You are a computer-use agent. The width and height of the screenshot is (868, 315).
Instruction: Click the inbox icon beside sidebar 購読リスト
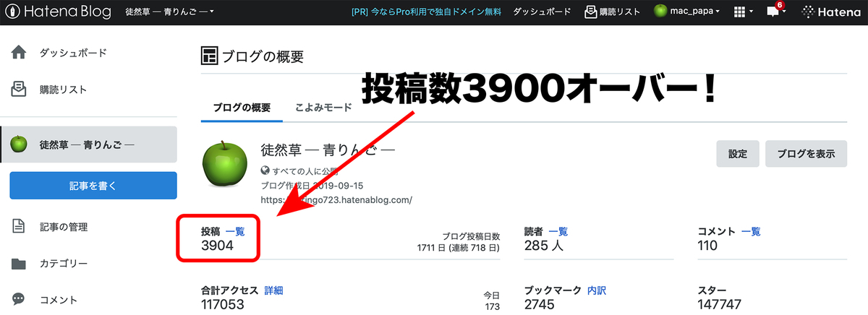19,90
